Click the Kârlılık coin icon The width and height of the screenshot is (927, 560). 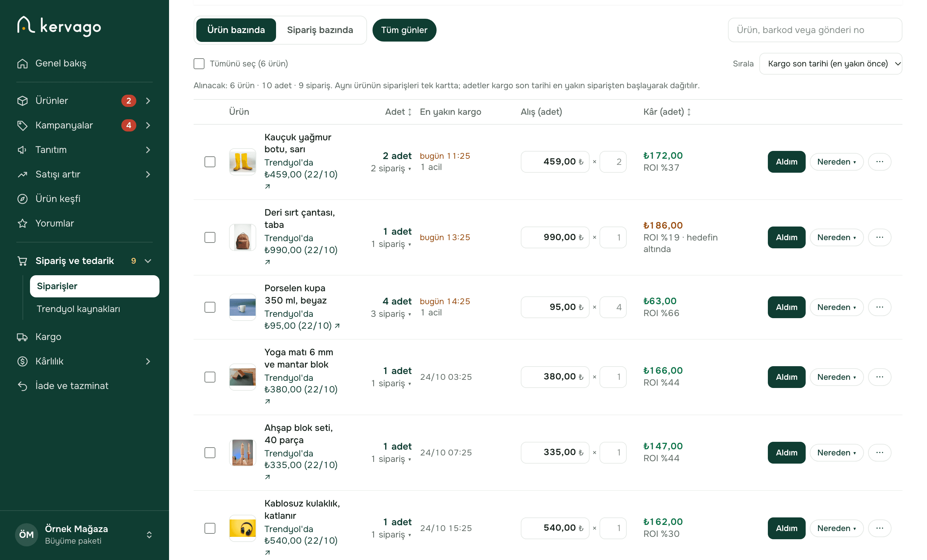click(22, 361)
